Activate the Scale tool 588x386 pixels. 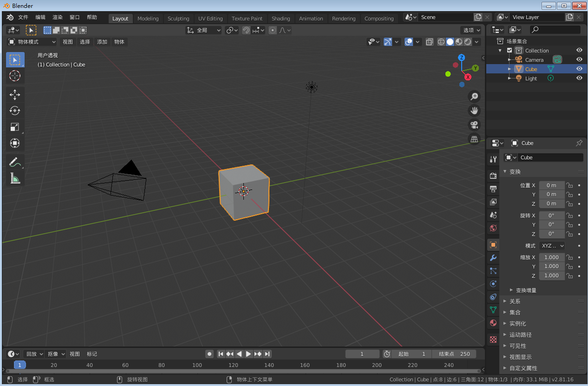[x=15, y=127]
